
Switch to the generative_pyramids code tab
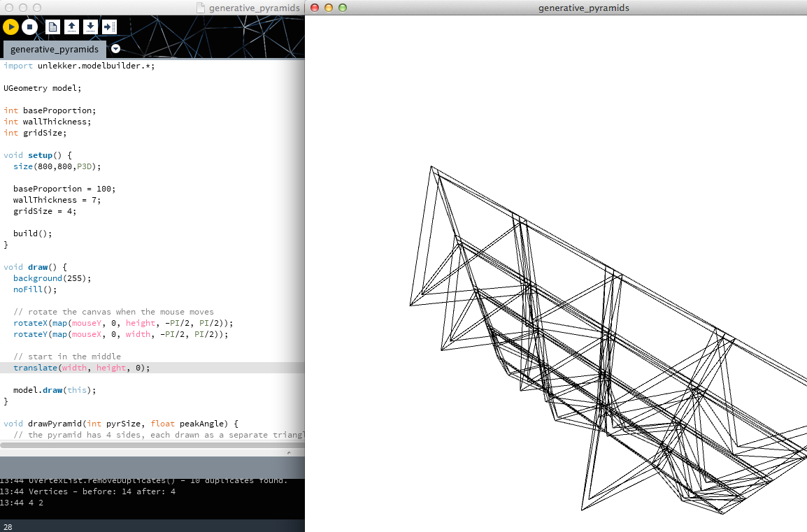[54, 49]
